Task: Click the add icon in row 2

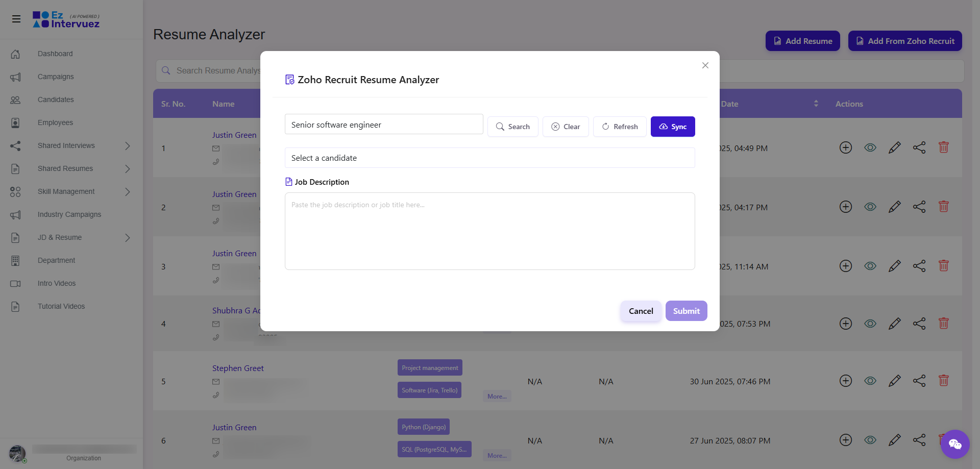Action: (x=846, y=207)
